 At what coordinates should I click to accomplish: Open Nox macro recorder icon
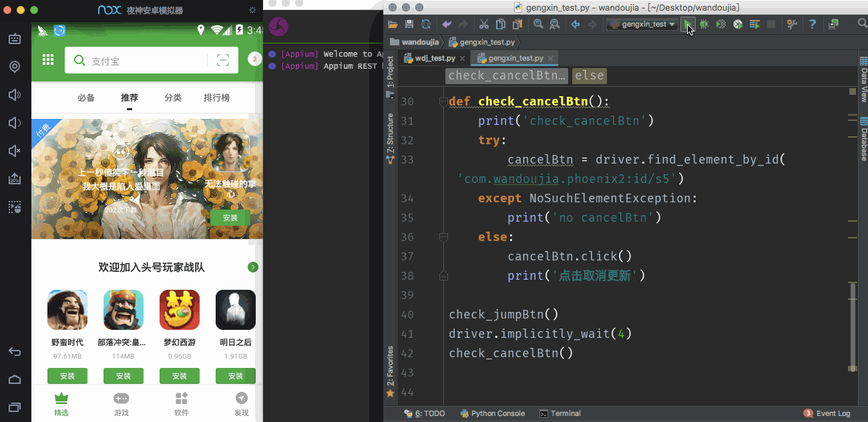[15, 207]
